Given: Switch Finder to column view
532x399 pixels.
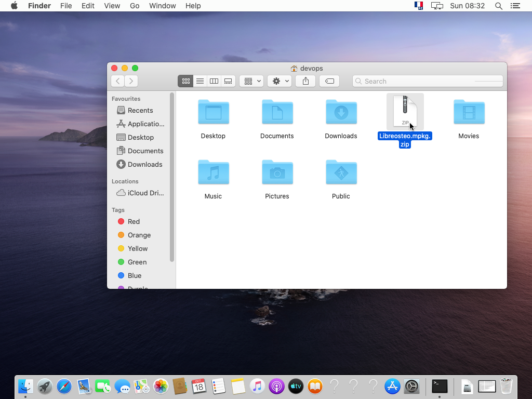Looking at the screenshot, I should 214,81.
